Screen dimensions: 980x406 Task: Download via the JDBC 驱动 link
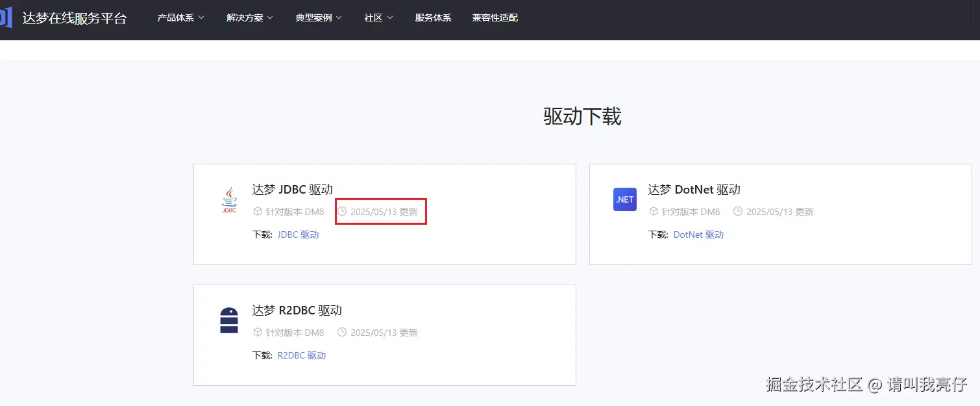[x=299, y=235]
